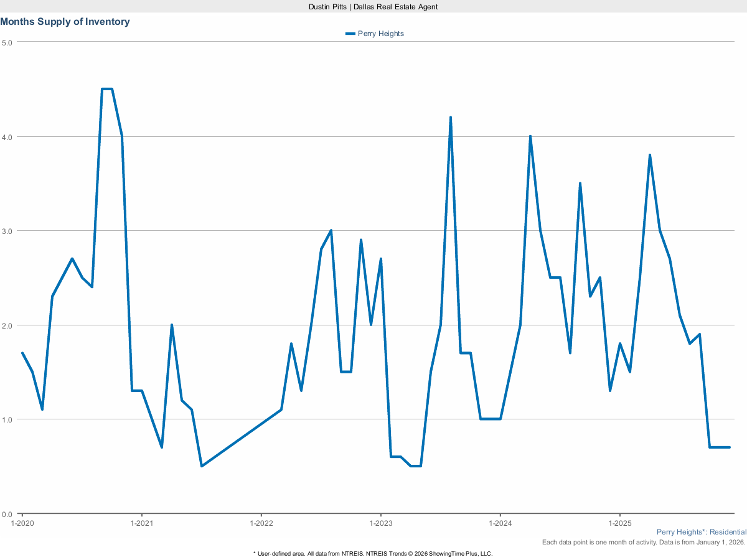The image size is (747, 560).
Task: Click the 5.0 y-axis label
Action: tap(7, 42)
